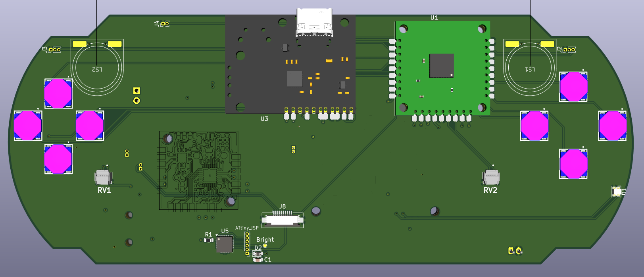644x277 pixels.
Task: Click the mirrored LS1 speaker label
Action: [x=530, y=70]
